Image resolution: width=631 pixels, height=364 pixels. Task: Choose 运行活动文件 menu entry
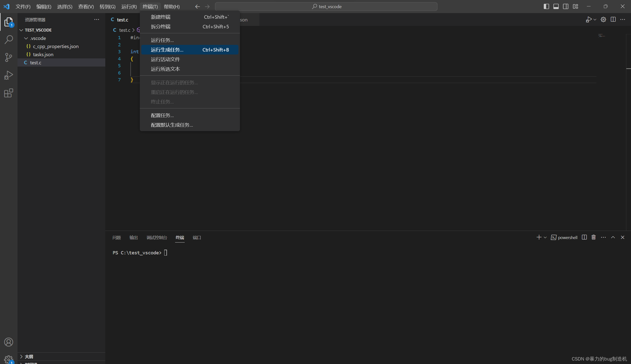pos(190,59)
